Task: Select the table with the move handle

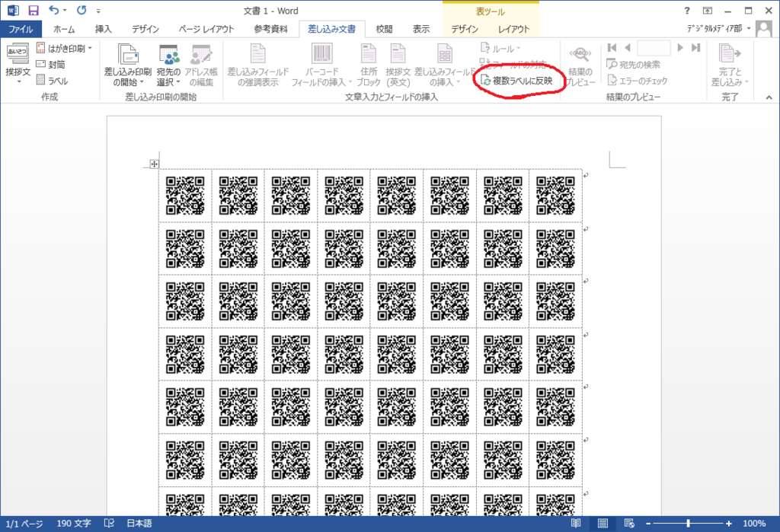Action: 154,164
